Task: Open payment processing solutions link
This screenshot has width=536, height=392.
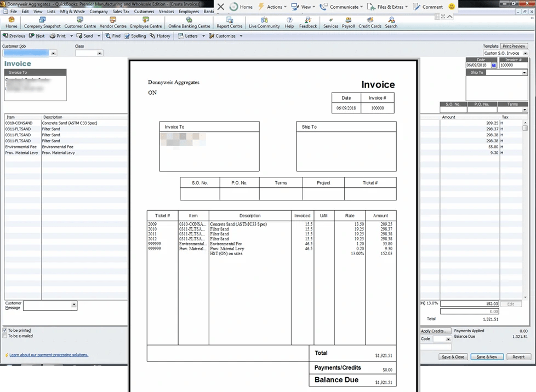Action: pyautogui.click(x=49, y=355)
